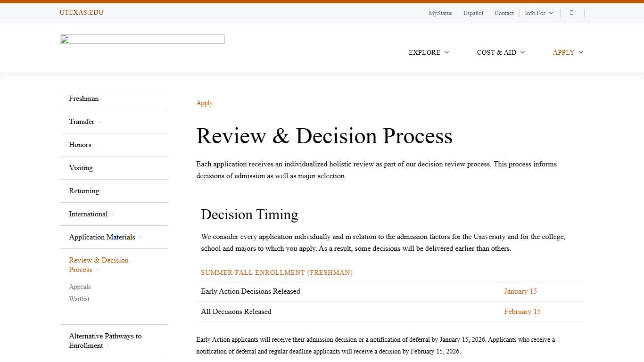The image size is (644, 362).
Task: Open the Info For dropdown
Action: point(538,13)
